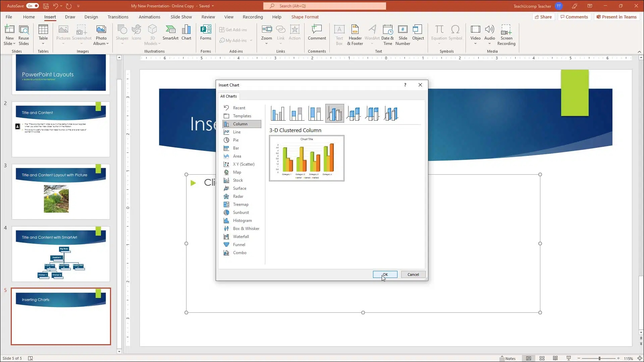Cancel the Insert Chart dialog
The height and width of the screenshot is (362, 644).
(413, 275)
